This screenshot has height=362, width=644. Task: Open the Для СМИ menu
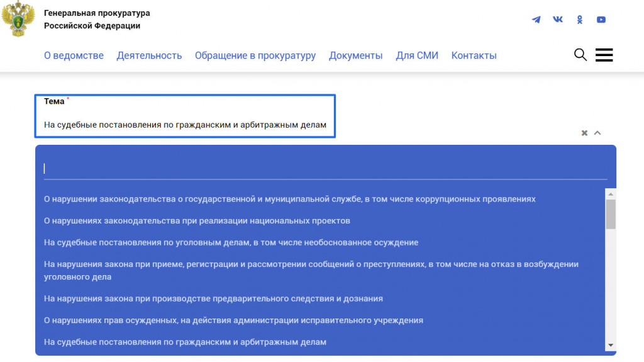click(417, 55)
